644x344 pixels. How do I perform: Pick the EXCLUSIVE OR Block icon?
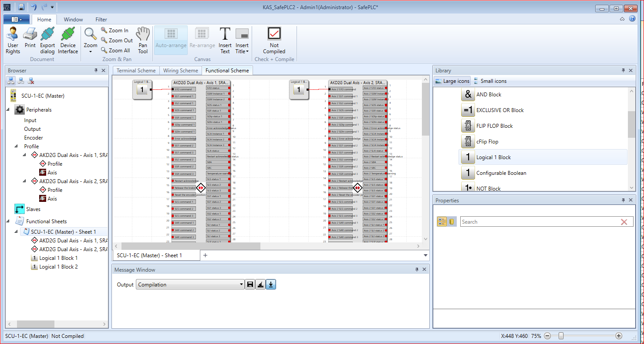coord(468,110)
